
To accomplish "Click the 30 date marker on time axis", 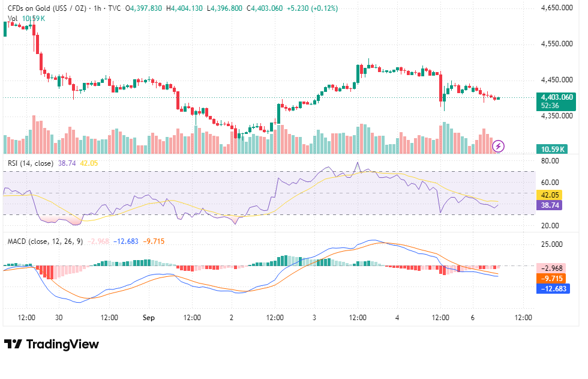I will (59, 318).
